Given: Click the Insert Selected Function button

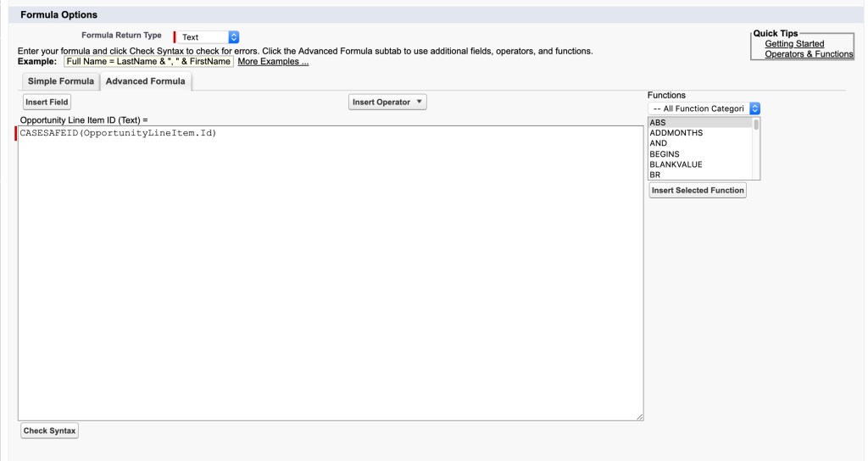Looking at the screenshot, I should 698,191.
